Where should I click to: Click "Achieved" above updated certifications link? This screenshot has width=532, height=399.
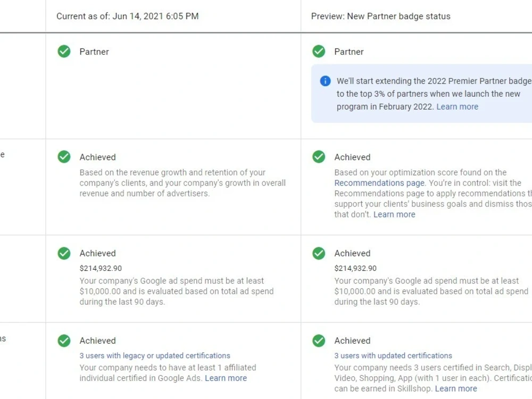click(x=353, y=340)
